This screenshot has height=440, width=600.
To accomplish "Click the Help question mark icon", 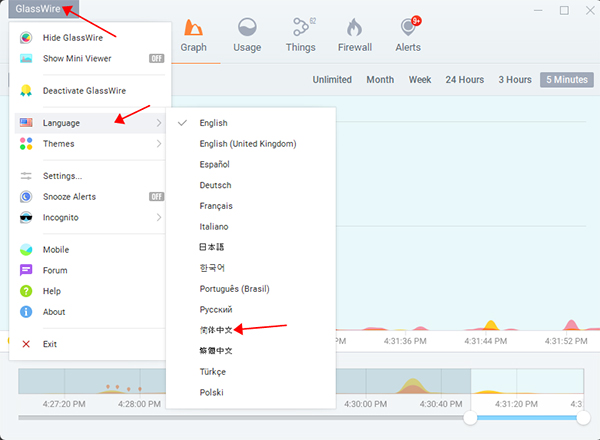I will pyautogui.click(x=27, y=291).
